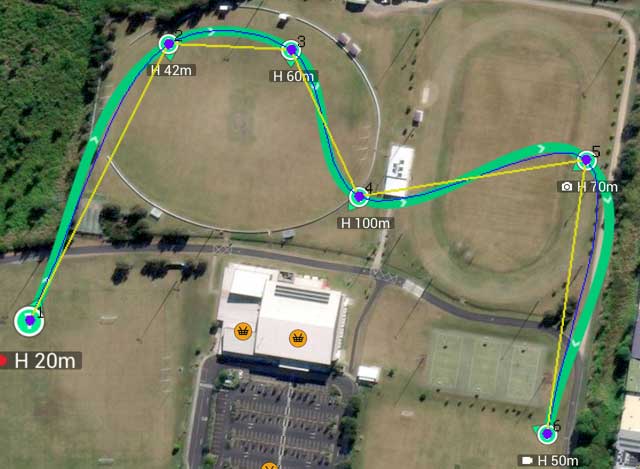Open the H 70m altitude label

597,187
